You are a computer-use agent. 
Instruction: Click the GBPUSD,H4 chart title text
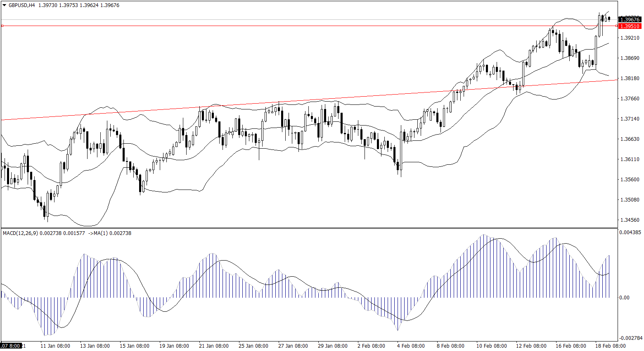coord(22,5)
